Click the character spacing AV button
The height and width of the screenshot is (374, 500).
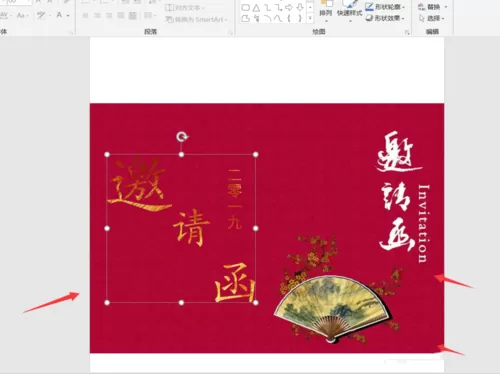click(x=3, y=15)
